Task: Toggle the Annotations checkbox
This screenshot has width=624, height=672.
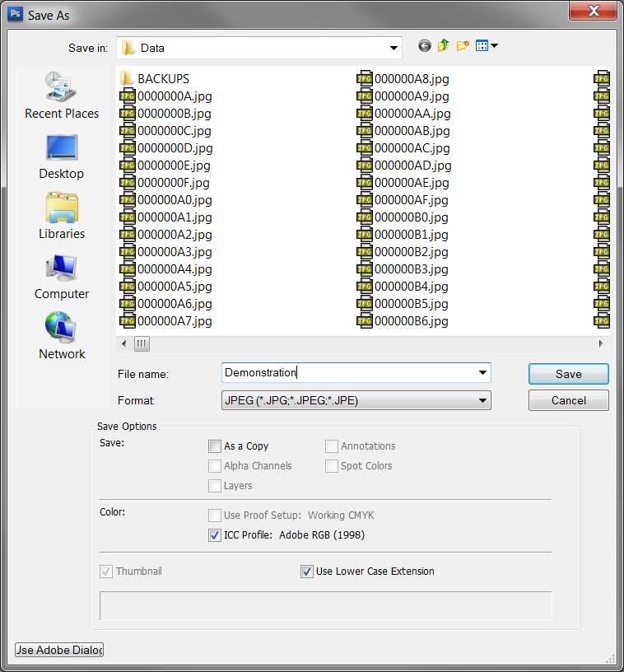Action: tap(332, 446)
